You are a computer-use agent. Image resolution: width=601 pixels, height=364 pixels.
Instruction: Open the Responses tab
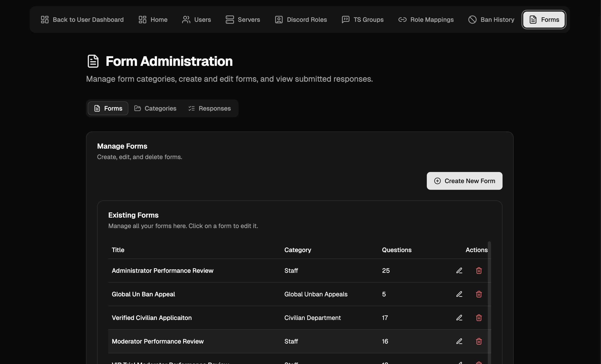click(210, 108)
